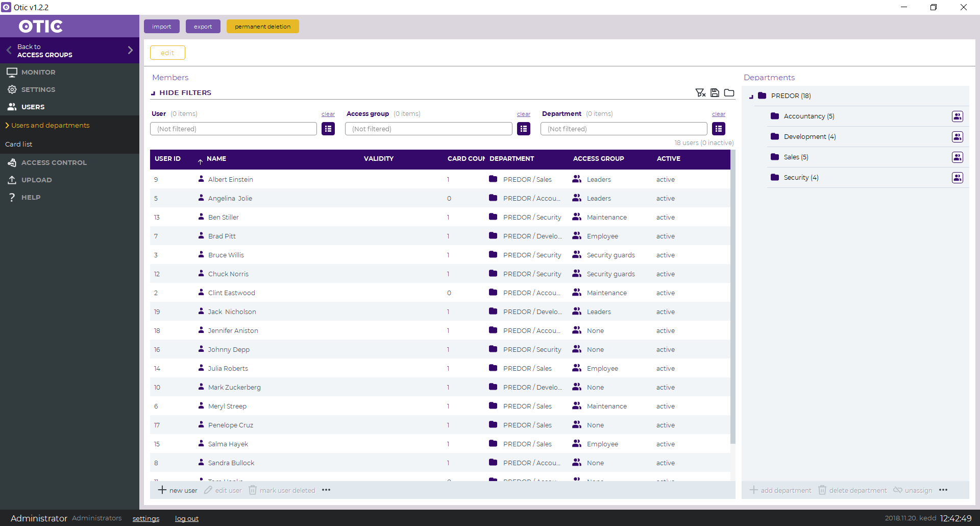This screenshot has height=526, width=980.
Task: Click the load filter folder icon
Action: coord(729,92)
